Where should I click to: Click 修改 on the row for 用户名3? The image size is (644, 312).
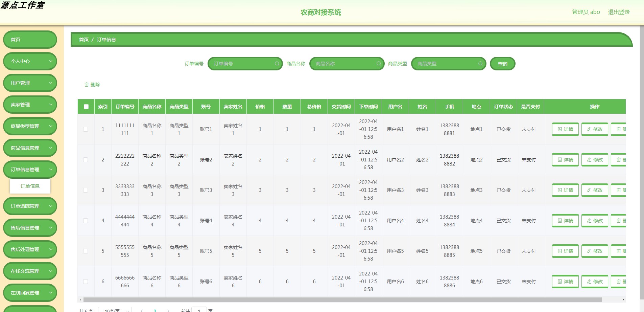click(x=595, y=190)
